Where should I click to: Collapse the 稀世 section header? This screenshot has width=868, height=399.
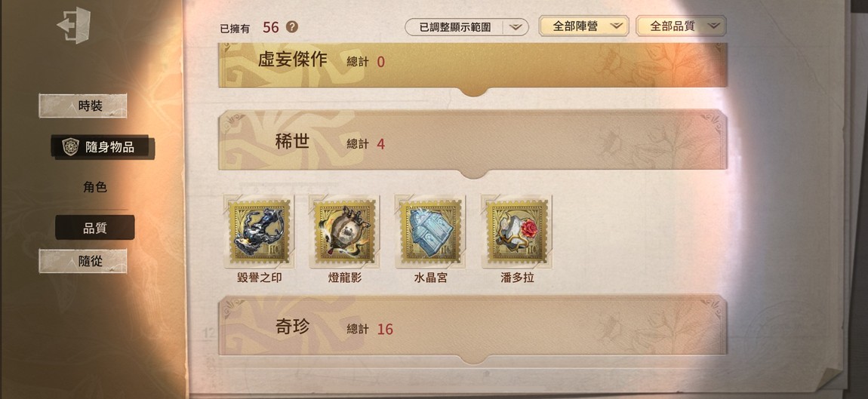click(472, 143)
